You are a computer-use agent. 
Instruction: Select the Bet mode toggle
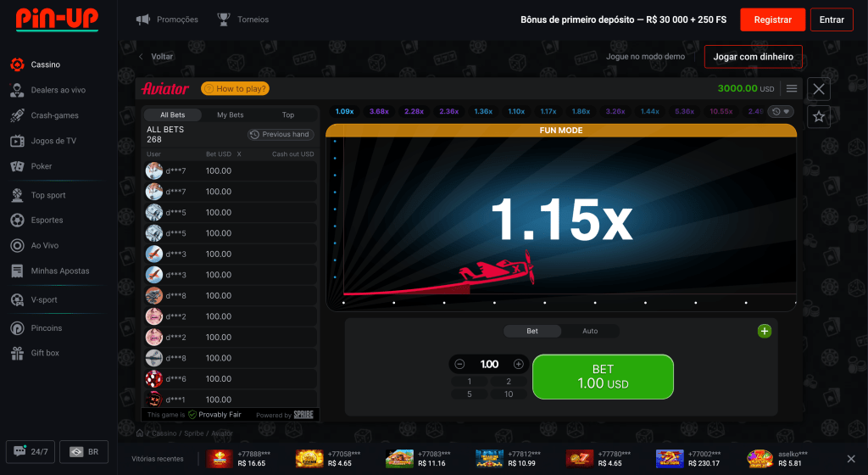[532, 331]
